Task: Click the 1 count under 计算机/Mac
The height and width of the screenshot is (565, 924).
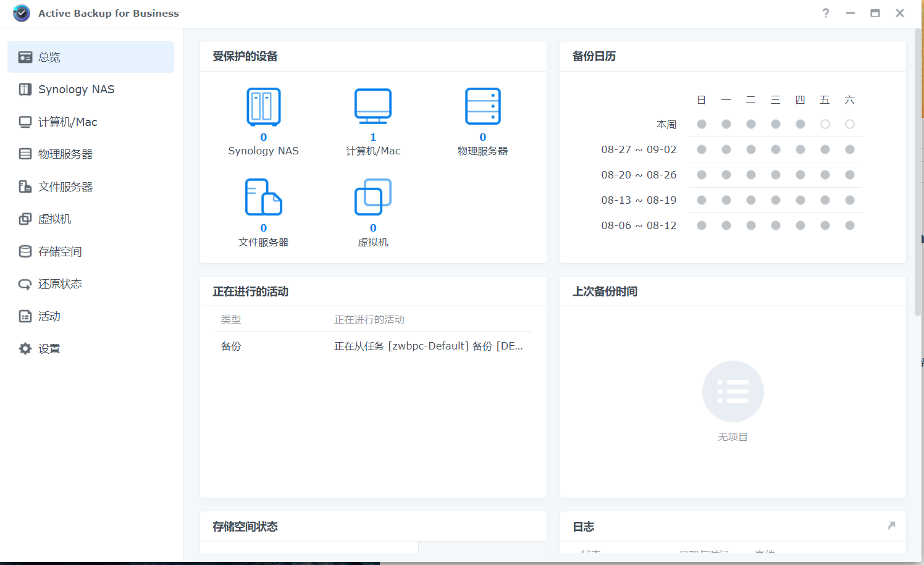Action: (373, 137)
